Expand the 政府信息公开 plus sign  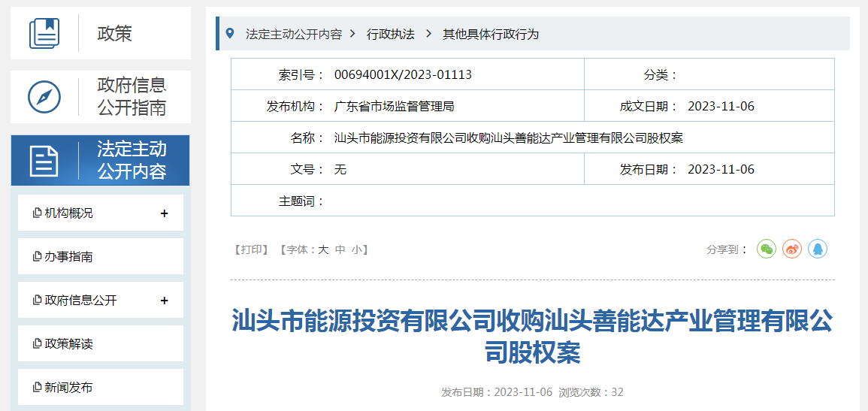tap(164, 301)
